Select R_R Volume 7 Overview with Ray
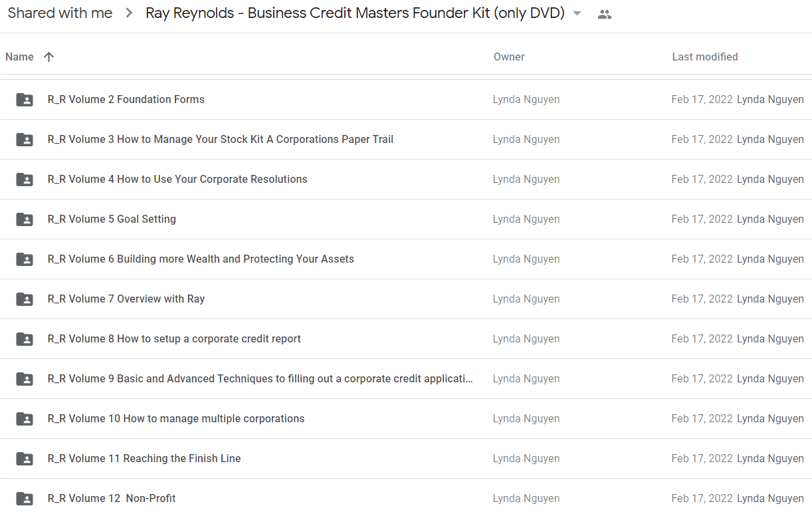Viewport: 812px width, 514px height. tap(126, 299)
